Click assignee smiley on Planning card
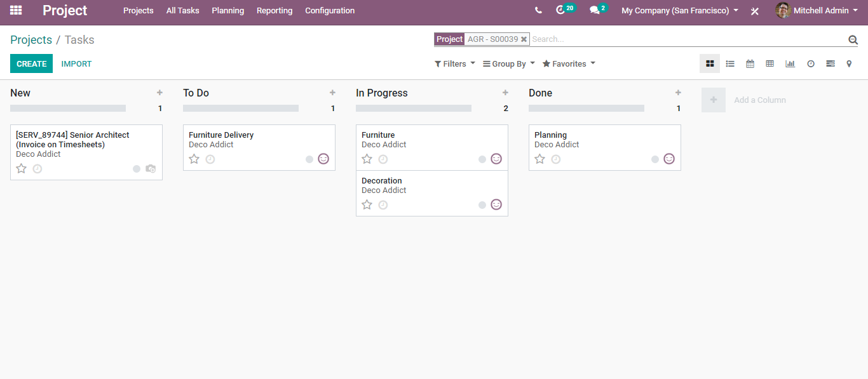The image size is (868, 379). click(669, 159)
